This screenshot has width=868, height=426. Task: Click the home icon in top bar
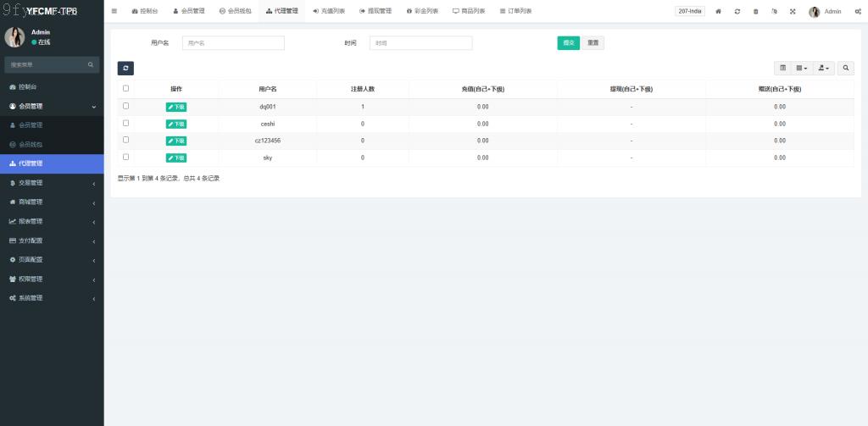pos(719,11)
